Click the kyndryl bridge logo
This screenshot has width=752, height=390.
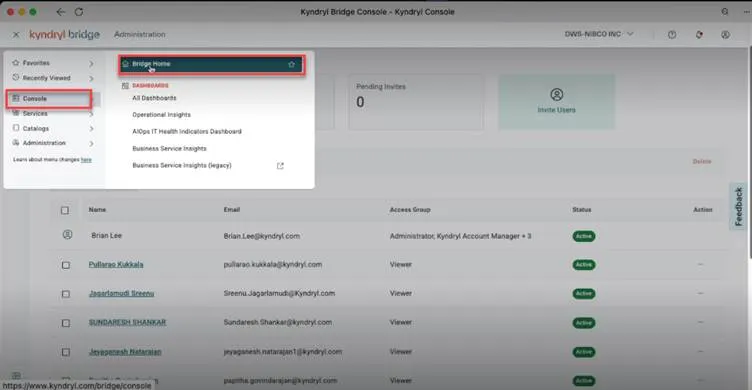pos(65,35)
